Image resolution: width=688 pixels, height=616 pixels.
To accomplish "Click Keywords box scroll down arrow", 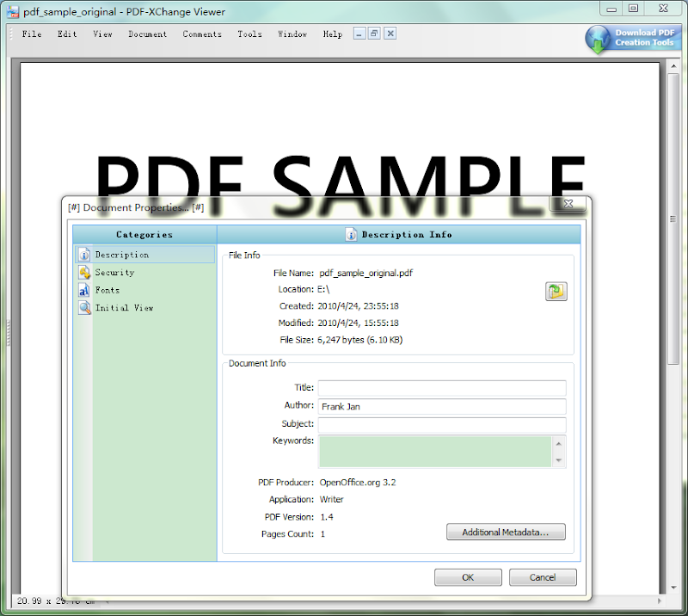I will point(558,460).
